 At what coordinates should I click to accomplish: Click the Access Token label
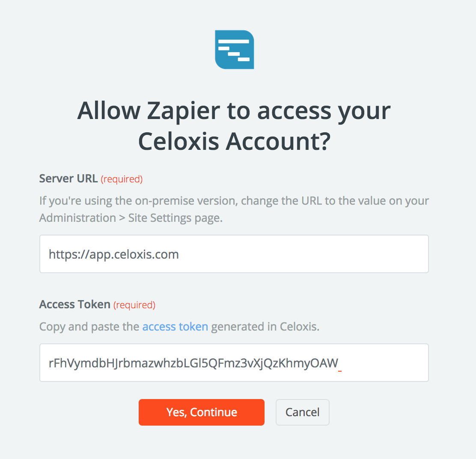(75, 304)
